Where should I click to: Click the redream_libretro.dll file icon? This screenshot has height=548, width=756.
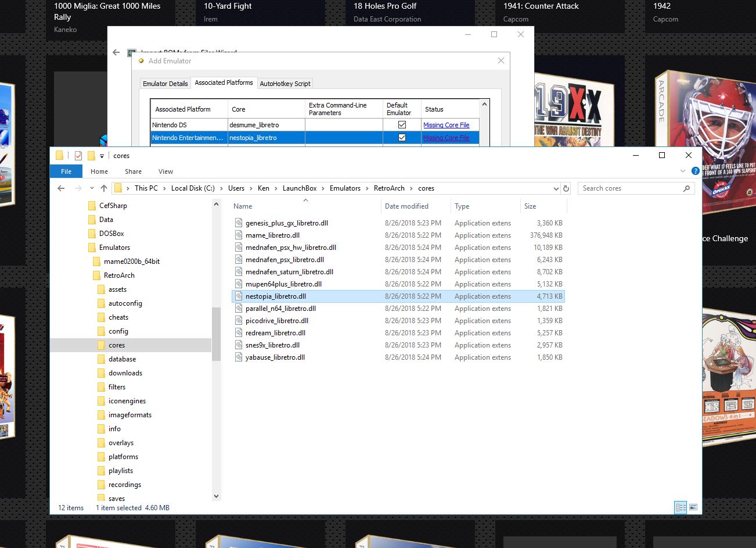coord(239,333)
